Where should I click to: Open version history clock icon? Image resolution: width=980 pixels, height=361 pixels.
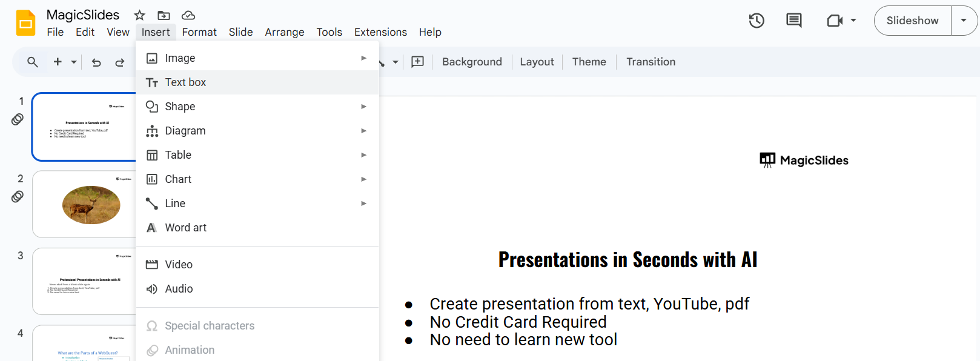[757, 21]
